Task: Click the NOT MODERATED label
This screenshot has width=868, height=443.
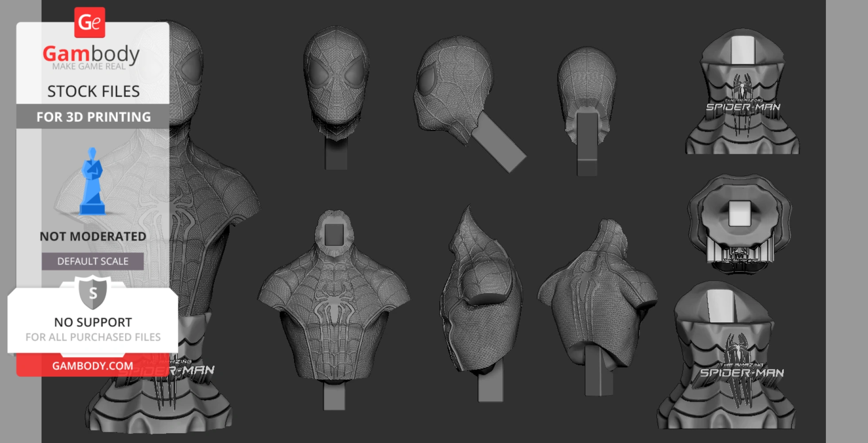Action: click(x=93, y=237)
